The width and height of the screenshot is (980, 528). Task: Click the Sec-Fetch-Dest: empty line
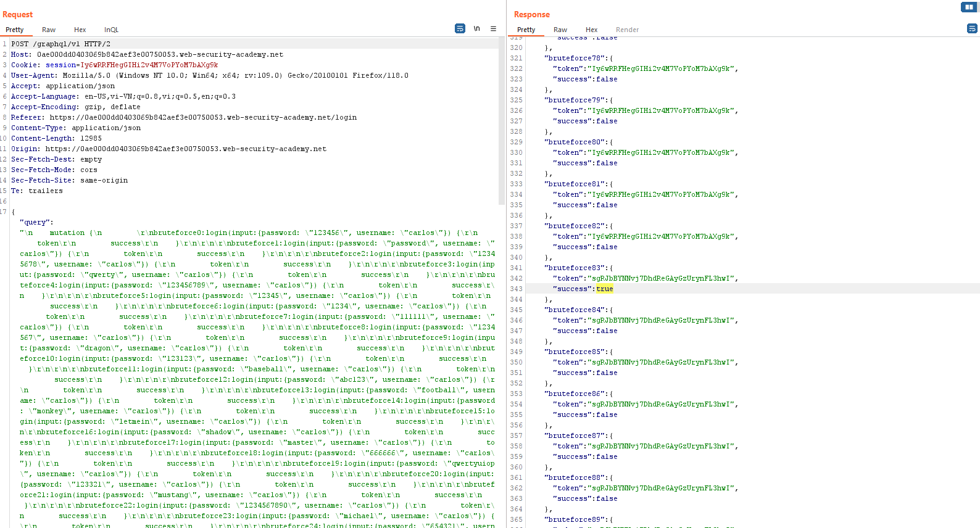(x=56, y=159)
